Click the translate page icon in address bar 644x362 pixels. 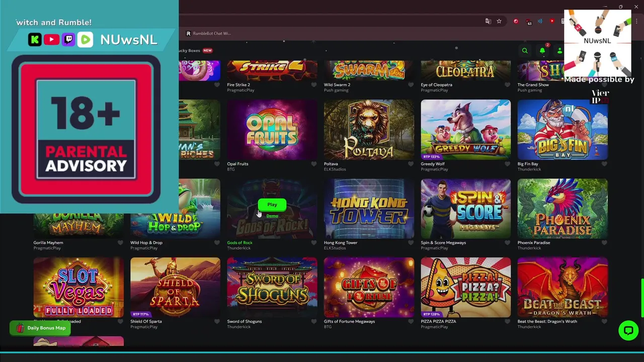click(488, 21)
